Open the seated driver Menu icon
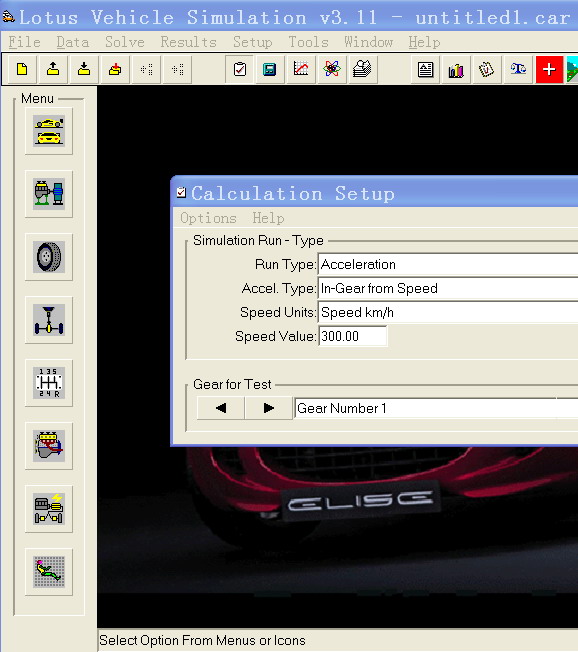This screenshot has width=578, height=652. (49, 572)
